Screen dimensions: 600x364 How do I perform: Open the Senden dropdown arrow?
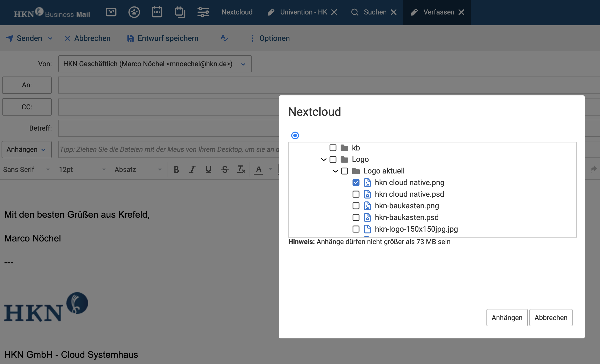(50, 39)
